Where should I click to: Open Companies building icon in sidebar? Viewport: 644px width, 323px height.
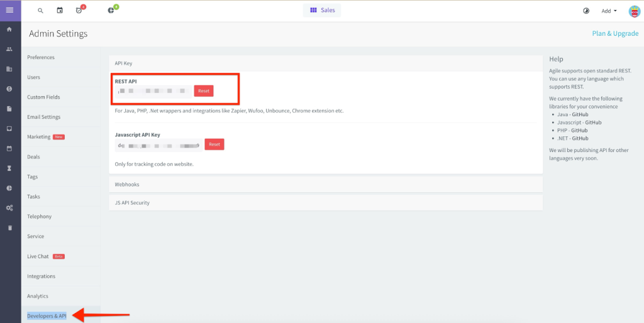[9, 69]
